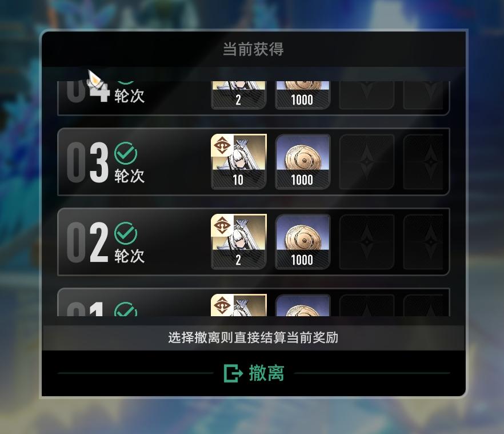The image size is (504, 434).
Task: Click the round 02 green checkmark
Action: (126, 233)
